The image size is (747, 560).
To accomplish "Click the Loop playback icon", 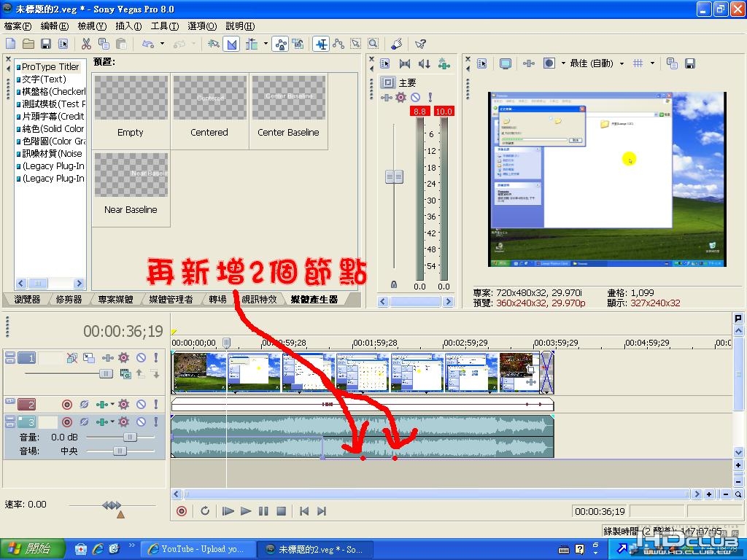I will coord(205,511).
